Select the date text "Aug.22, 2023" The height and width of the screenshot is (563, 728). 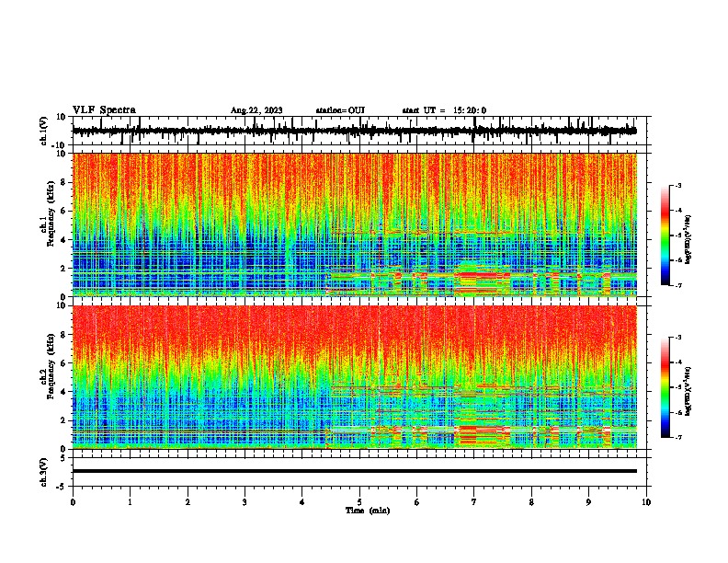(x=256, y=110)
